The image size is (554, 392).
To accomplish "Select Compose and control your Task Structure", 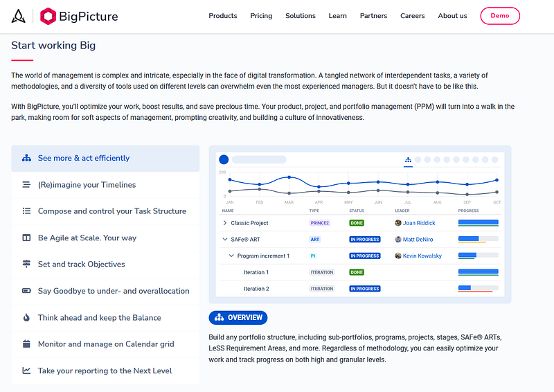I will click(x=105, y=211).
